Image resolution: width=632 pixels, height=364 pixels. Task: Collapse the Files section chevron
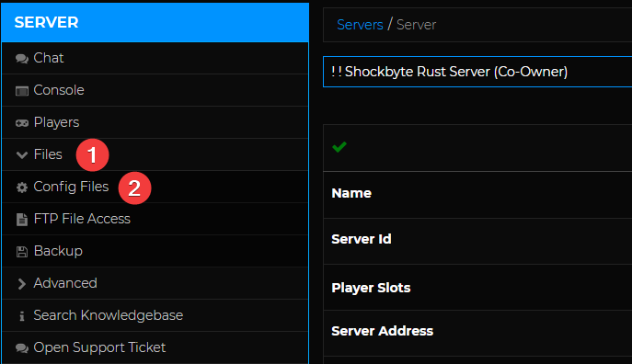22,155
